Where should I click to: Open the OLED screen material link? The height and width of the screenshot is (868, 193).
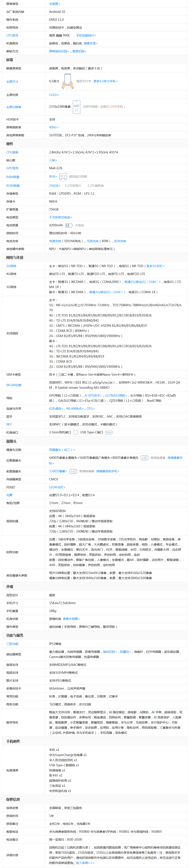(x=54, y=95)
